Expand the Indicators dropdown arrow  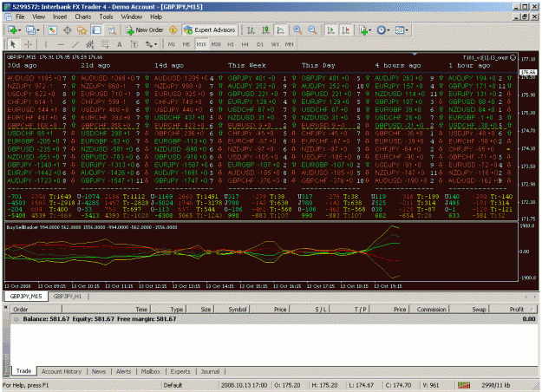pyautogui.click(x=369, y=30)
